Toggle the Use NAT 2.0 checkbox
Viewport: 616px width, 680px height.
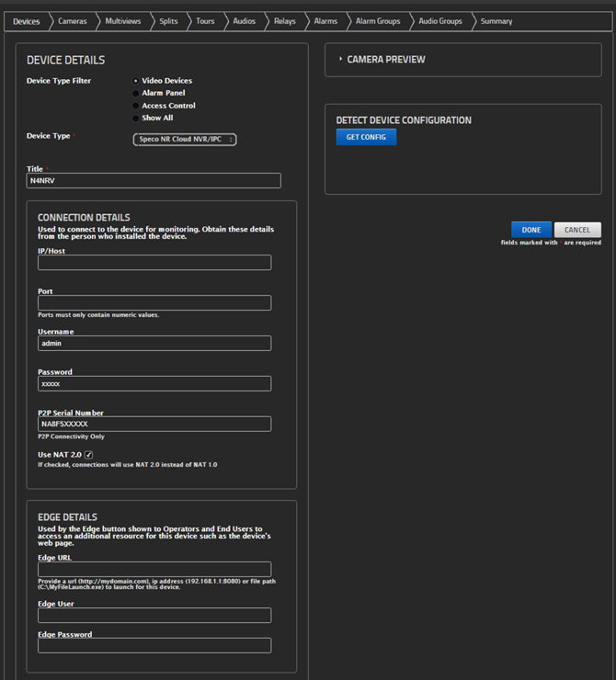[88, 455]
